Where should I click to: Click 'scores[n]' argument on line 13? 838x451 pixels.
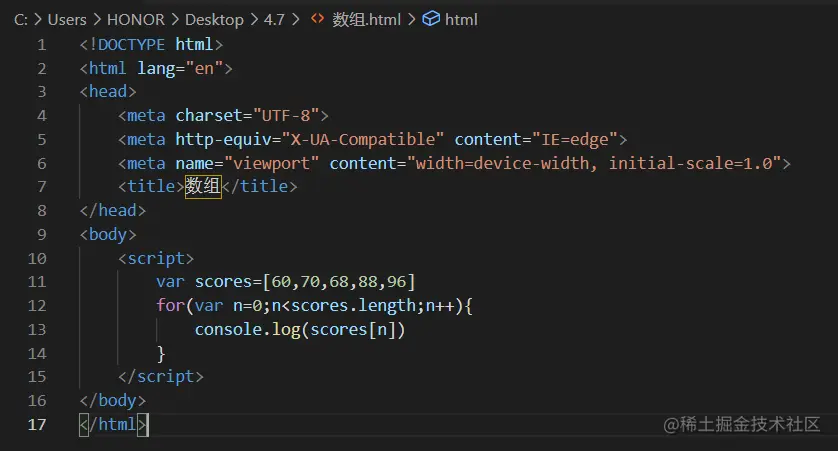point(353,330)
